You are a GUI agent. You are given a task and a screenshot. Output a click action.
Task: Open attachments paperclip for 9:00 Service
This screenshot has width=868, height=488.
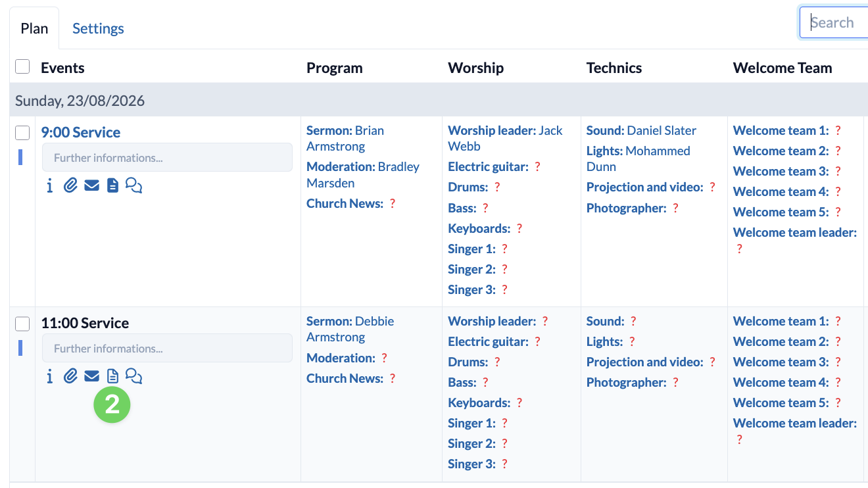click(70, 186)
